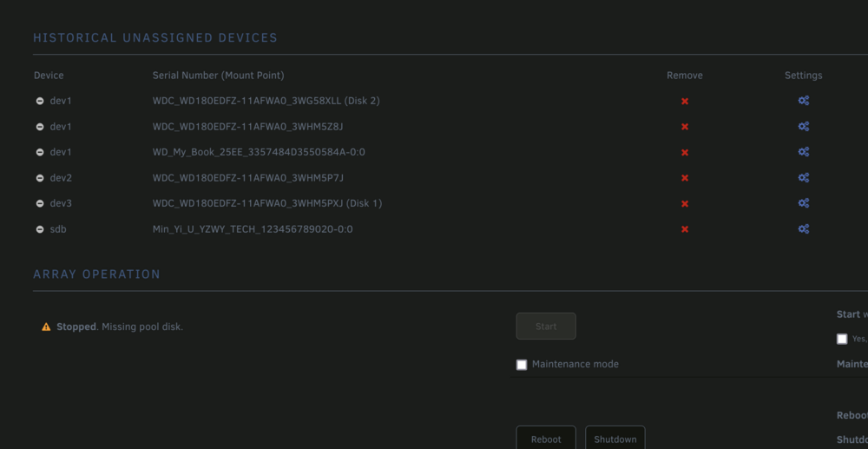Select the serial WDC_WD180EDFZ-11AFWA0_3WG58XLL (Disk 2)

coord(266,101)
